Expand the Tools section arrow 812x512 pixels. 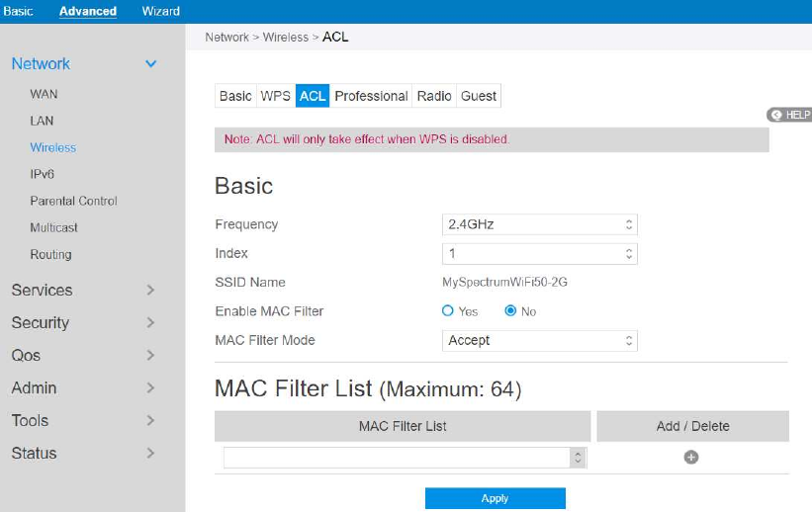point(150,421)
